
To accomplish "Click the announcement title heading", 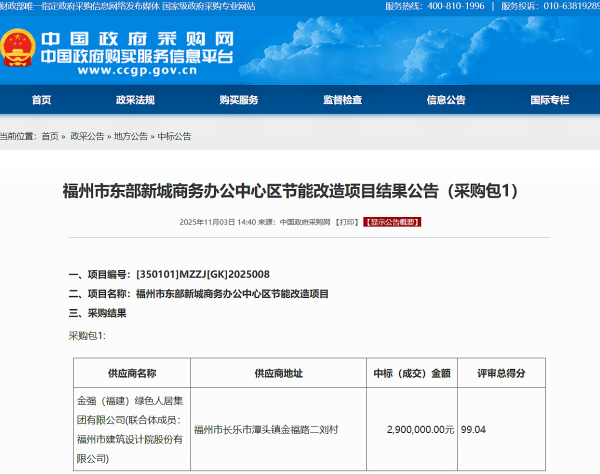I will click(290, 188).
